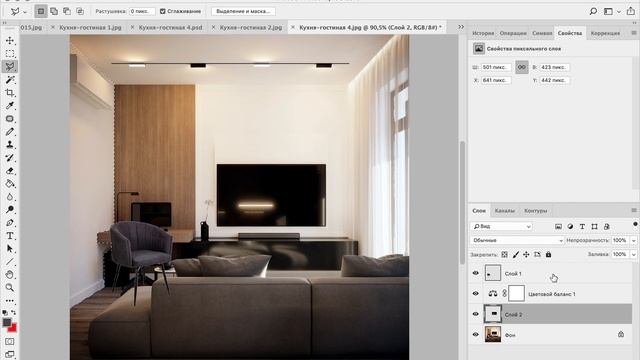The width and height of the screenshot is (640, 360).
Task: Toggle the Сглаживание checkbox
Action: pyautogui.click(x=163, y=11)
